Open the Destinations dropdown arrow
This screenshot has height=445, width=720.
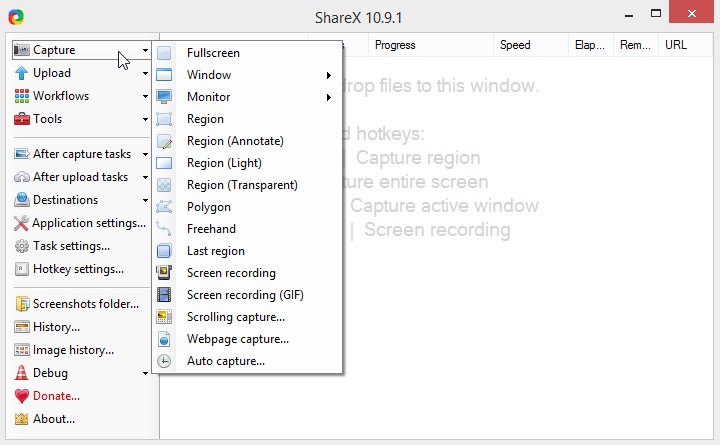145,200
